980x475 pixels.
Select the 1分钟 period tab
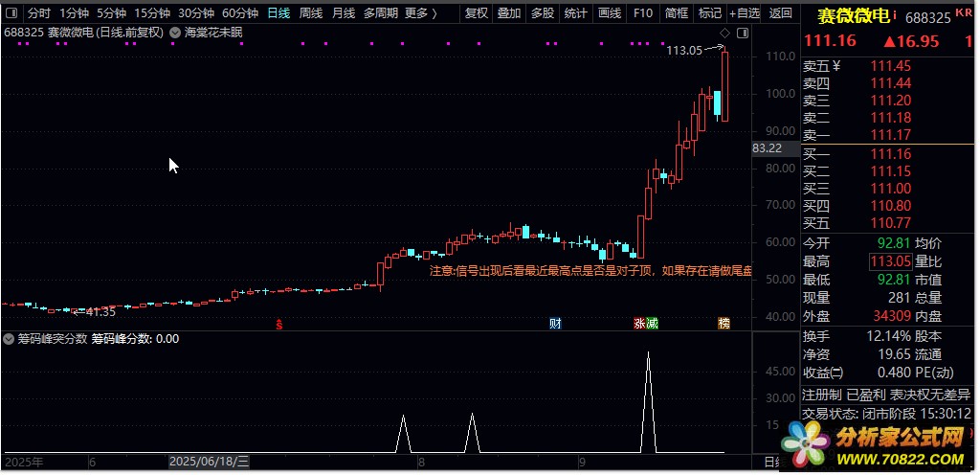point(75,12)
